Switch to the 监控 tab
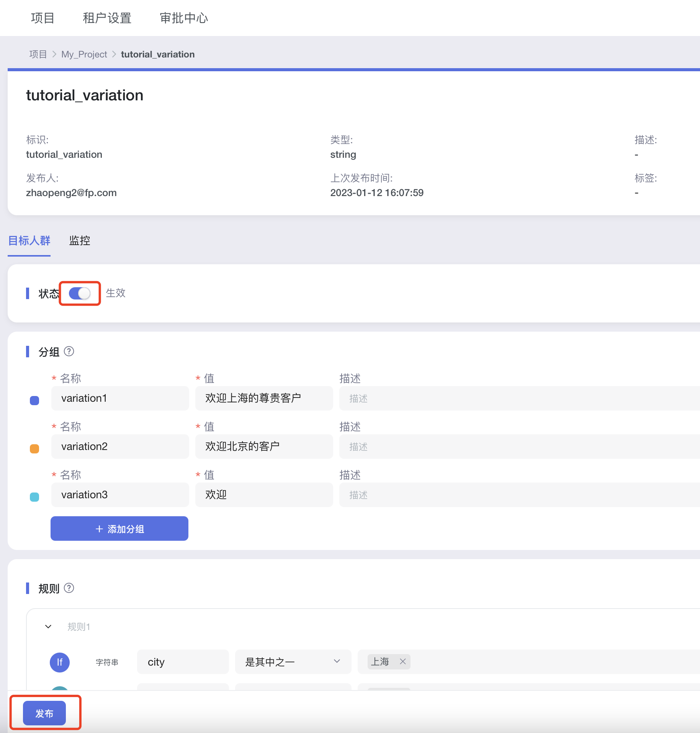This screenshot has height=733, width=700. 80,241
